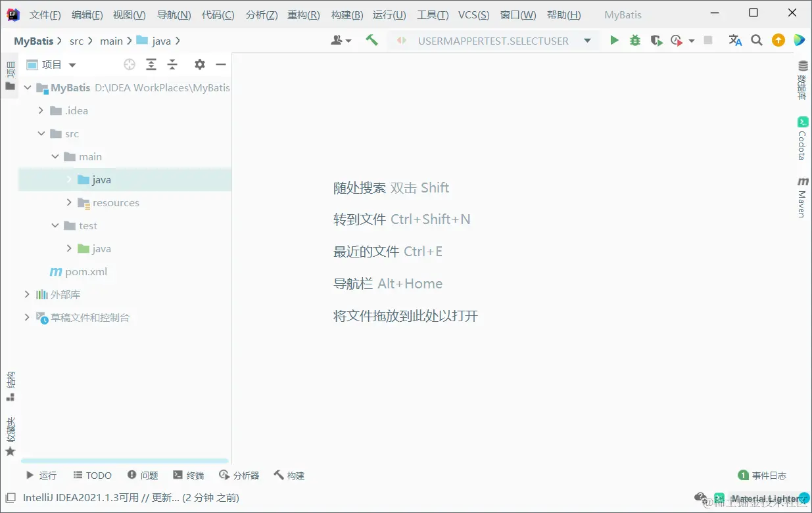
Task: Open the 构建(B) menu
Action: [346, 14]
